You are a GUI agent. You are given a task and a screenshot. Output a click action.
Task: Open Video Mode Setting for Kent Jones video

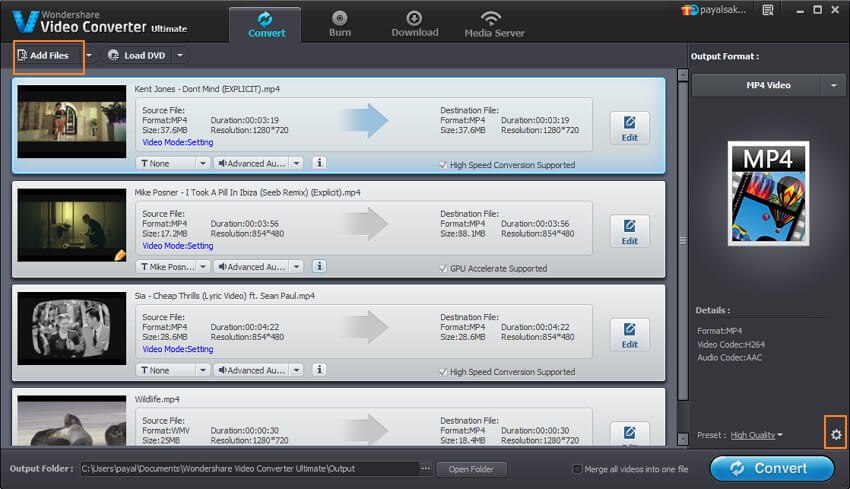178,143
